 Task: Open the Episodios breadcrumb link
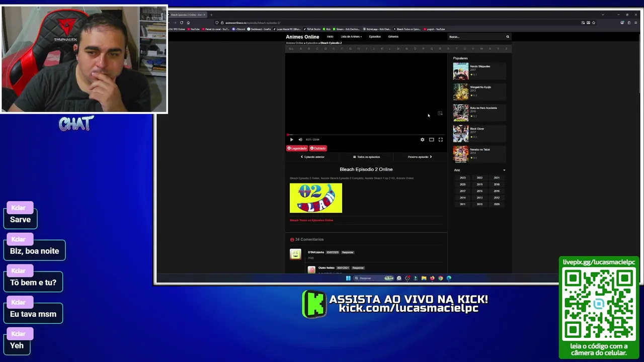tap(312, 43)
